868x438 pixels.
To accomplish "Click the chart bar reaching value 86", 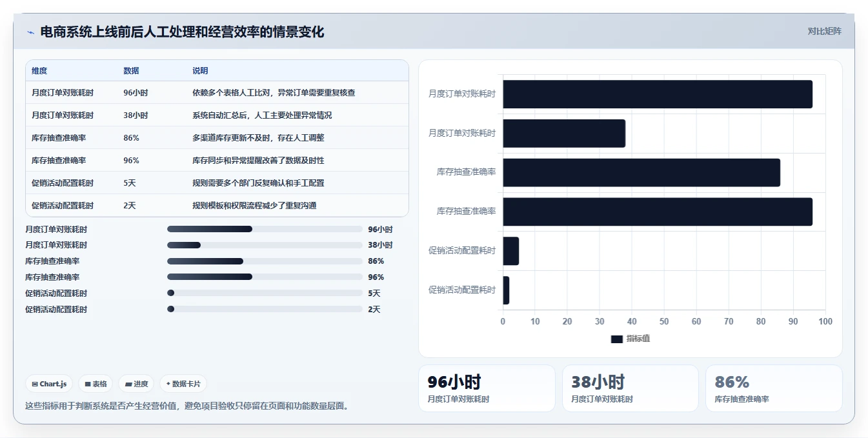I will point(641,173).
